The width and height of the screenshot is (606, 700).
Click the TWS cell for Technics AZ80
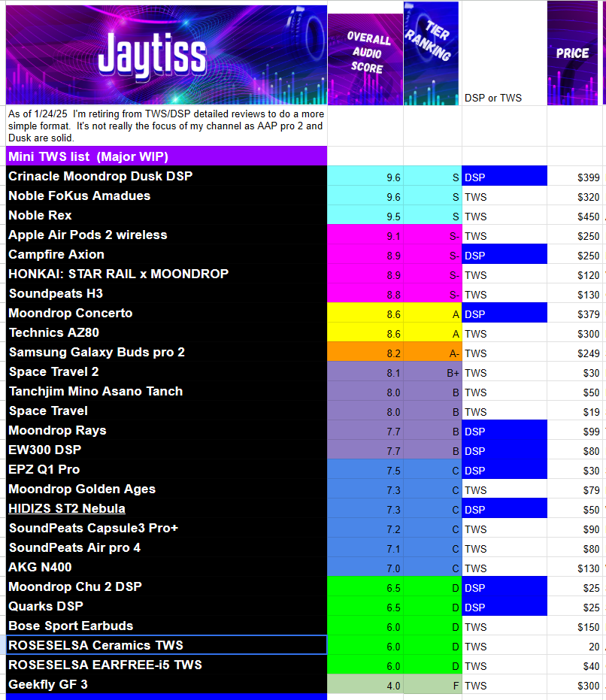click(x=504, y=332)
